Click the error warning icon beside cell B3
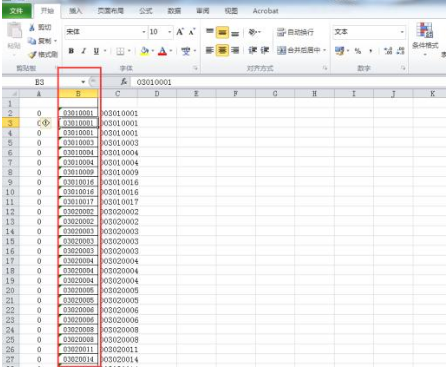Screen dimensions: 446x367 click(x=46, y=123)
